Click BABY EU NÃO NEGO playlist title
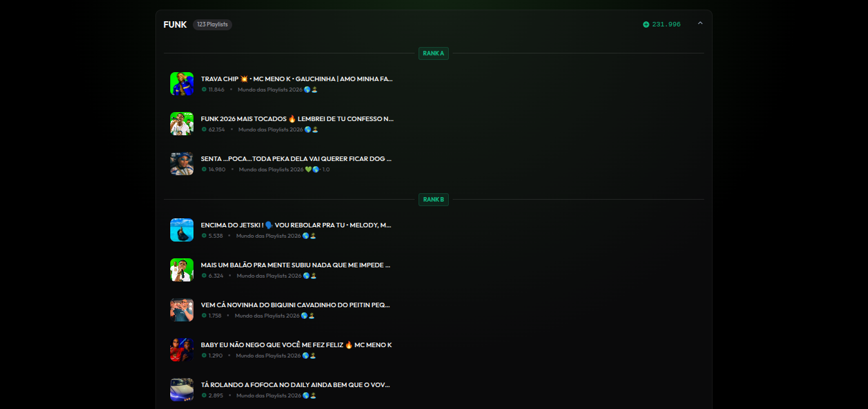 (296, 345)
